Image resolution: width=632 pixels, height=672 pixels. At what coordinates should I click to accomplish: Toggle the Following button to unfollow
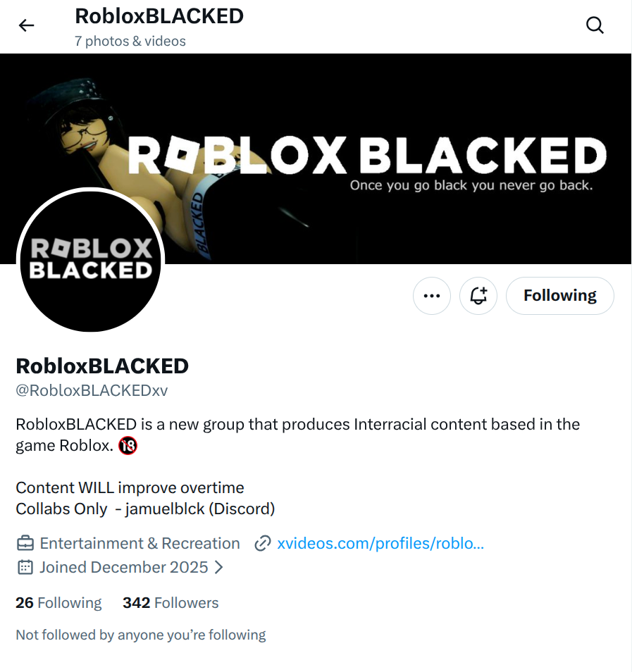pyautogui.click(x=559, y=296)
